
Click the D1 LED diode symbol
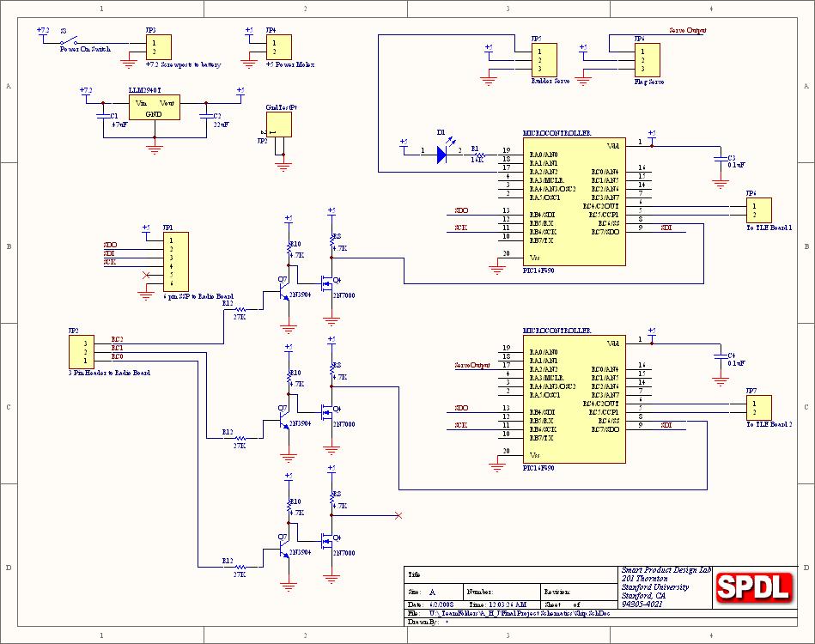pyautogui.click(x=442, y=154)
